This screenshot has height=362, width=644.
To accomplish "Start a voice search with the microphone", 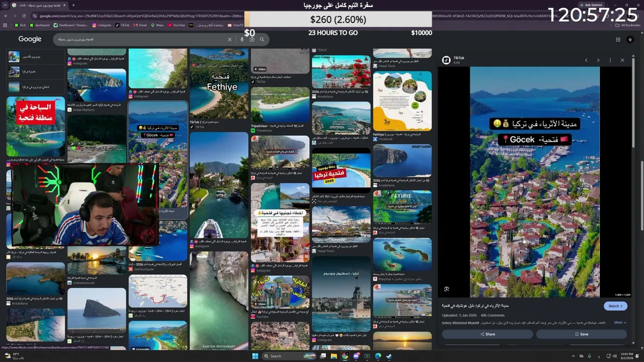I will pyautogui.click(x=242, y=39).
